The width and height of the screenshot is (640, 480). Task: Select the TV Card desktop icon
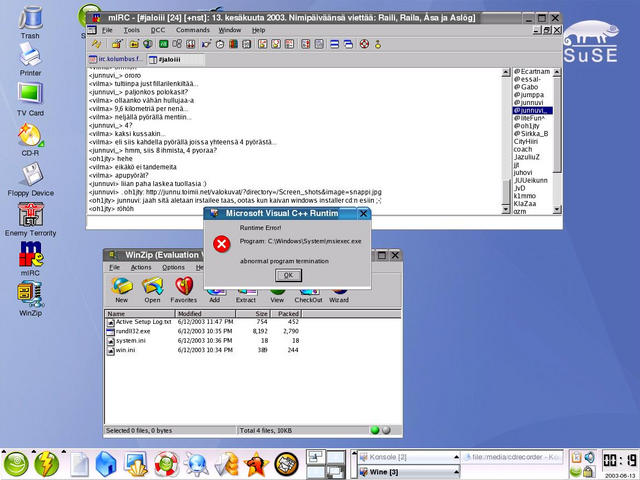point(30,99)
